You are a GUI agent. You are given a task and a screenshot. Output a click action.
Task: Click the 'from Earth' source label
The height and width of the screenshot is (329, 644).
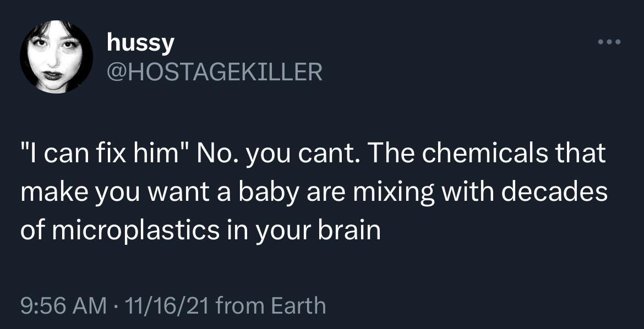(x=271, y=304)
